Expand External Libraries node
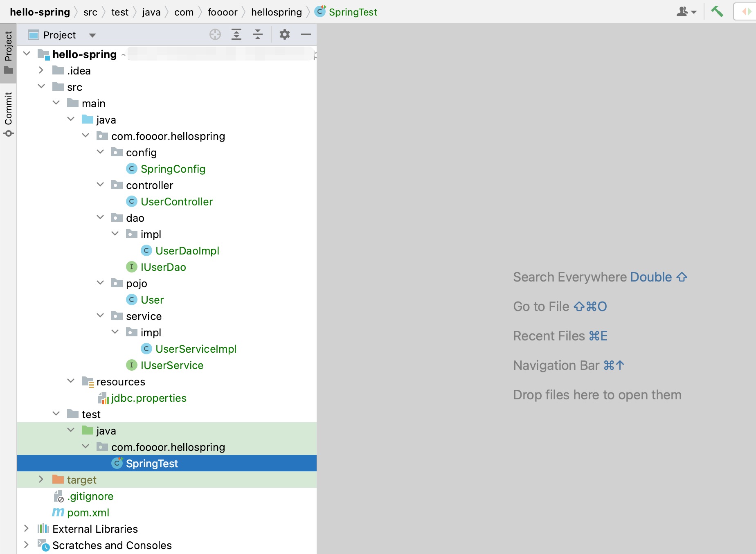The height and width of the screenshot is (554, 756). 27,529
